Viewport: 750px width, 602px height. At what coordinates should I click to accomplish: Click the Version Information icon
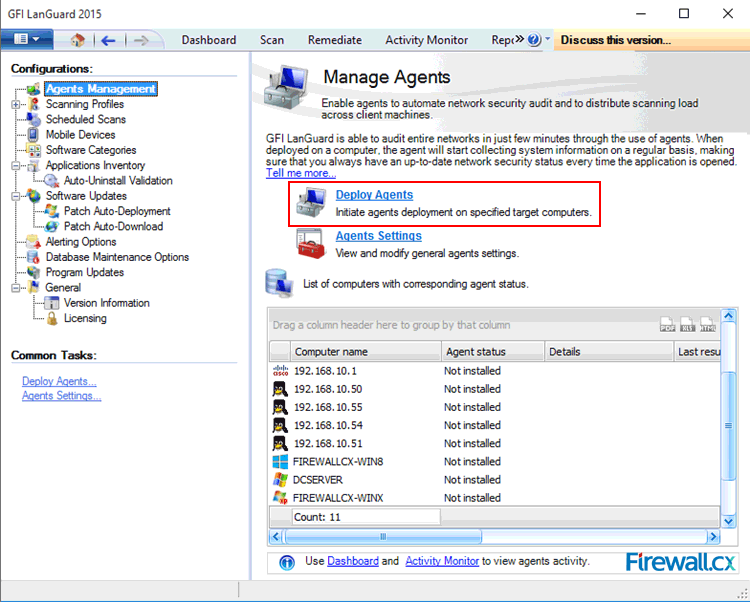click(52, 303)
